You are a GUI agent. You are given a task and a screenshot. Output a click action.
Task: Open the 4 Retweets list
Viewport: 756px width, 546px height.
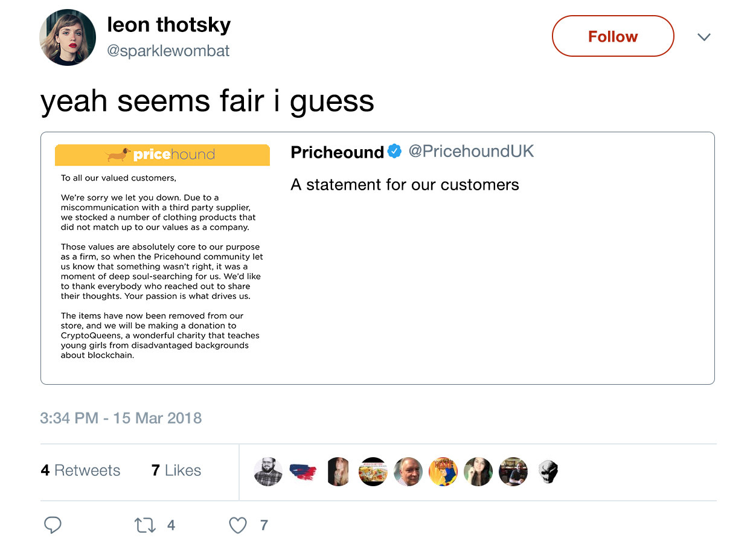click(80, 471)
